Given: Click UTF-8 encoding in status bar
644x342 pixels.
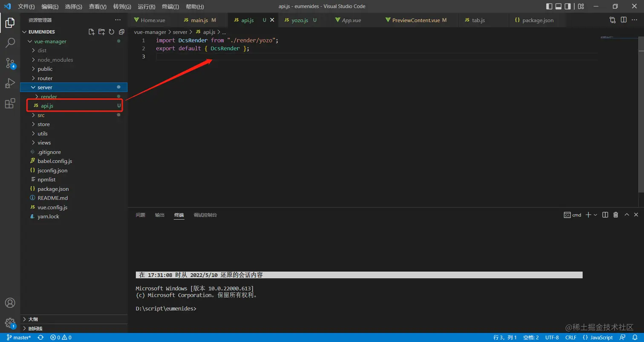Looking at the screenshot, I should pos(552,337).
